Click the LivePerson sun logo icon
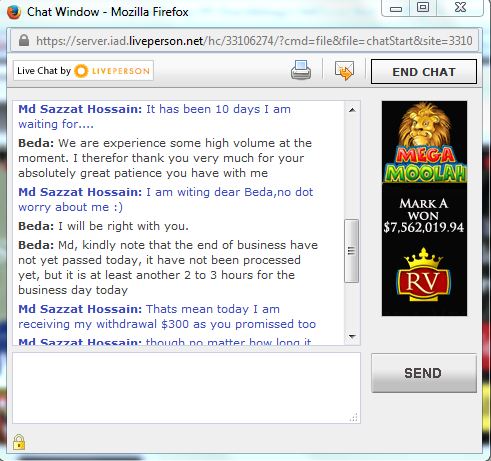Screen dimensions: 491x461 click(x=81, y=71)
